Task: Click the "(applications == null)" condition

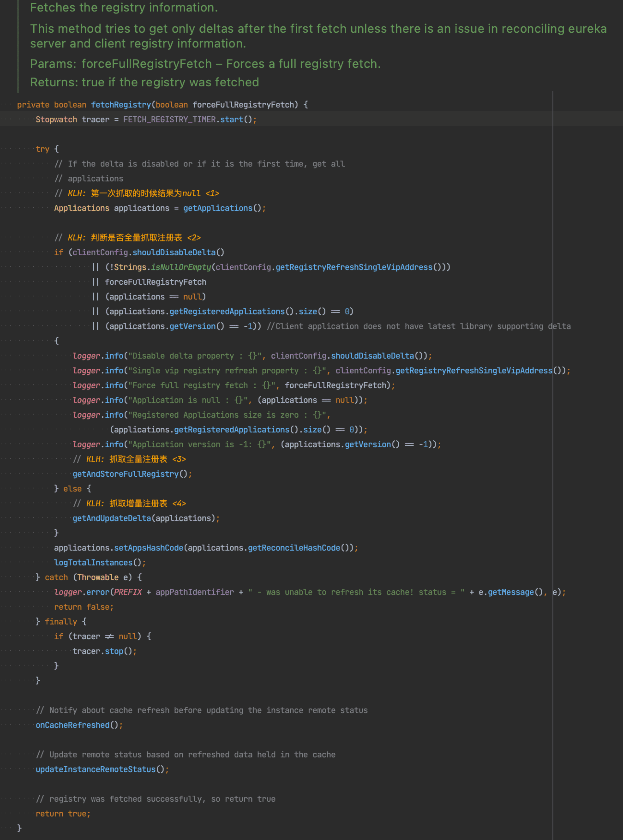Action: [x=156, y=297]
